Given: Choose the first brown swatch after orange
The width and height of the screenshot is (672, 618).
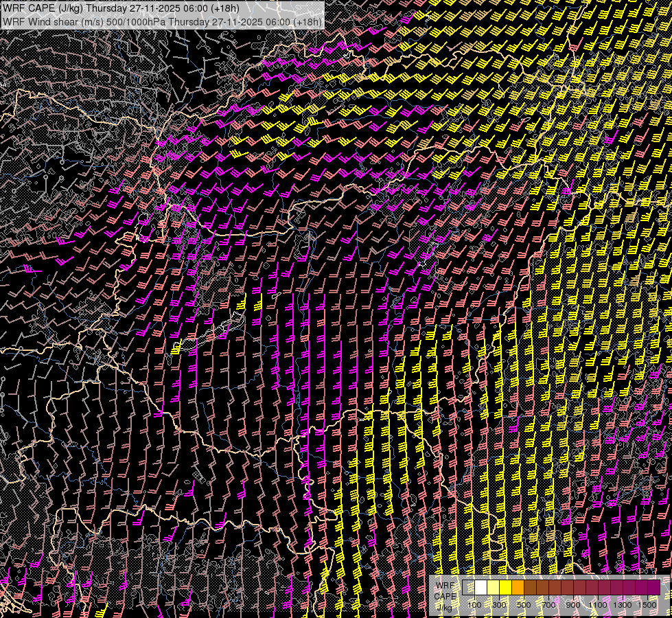Looking at the screenshot, I should point(531,588).
